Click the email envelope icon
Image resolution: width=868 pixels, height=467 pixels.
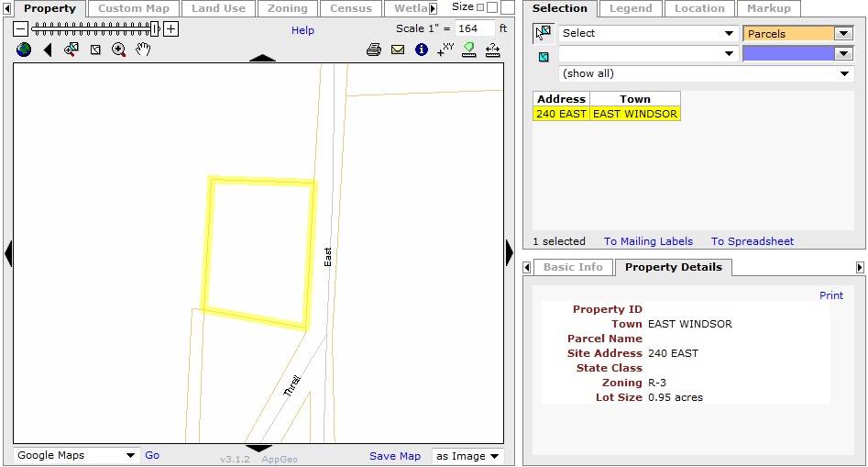coord(398,50)
